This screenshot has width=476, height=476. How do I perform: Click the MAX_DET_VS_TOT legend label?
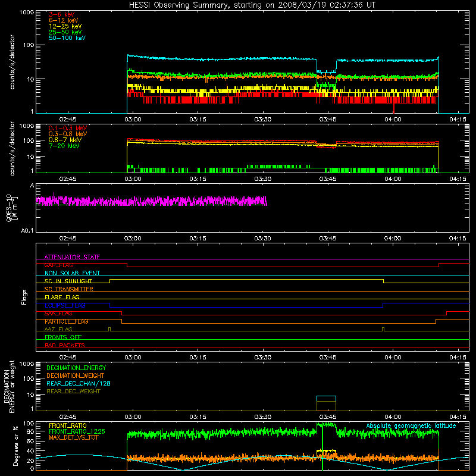(x=74, y=437)
